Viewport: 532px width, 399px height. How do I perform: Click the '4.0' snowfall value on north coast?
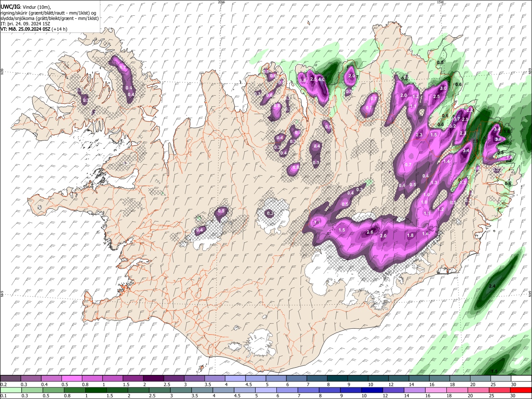322,79
